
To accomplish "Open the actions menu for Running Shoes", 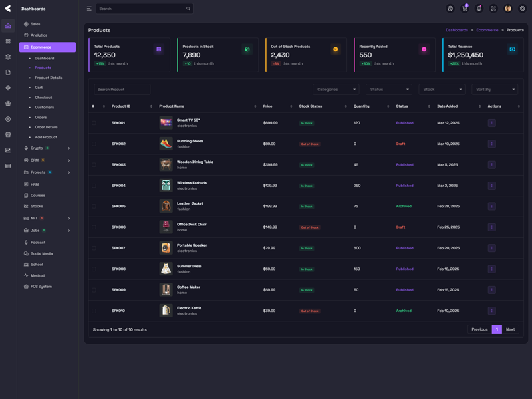I will (491, 144).
